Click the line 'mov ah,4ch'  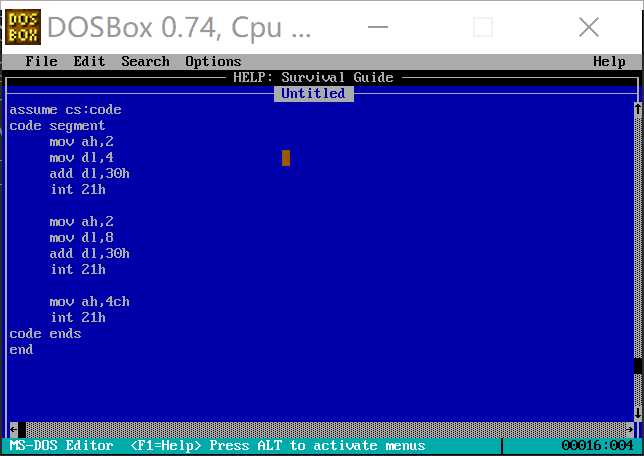pyautogui.click(x=90, y=302)
